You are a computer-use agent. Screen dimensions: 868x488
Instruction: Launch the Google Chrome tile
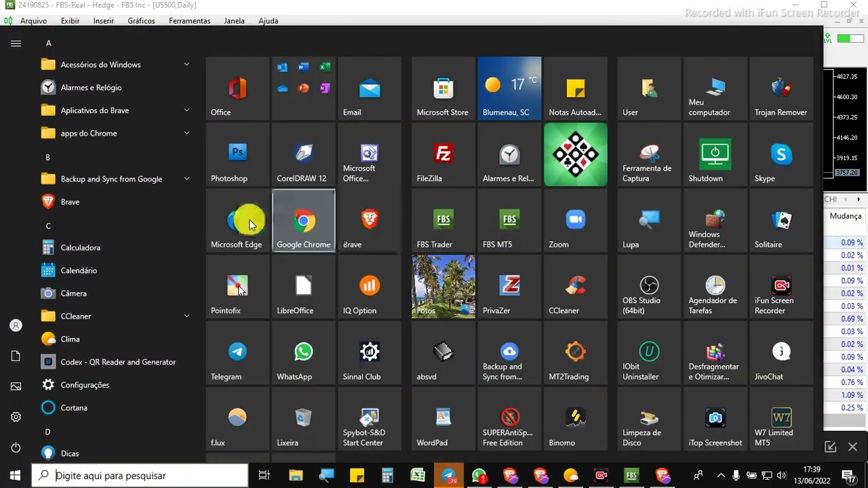tap(303, 220)
